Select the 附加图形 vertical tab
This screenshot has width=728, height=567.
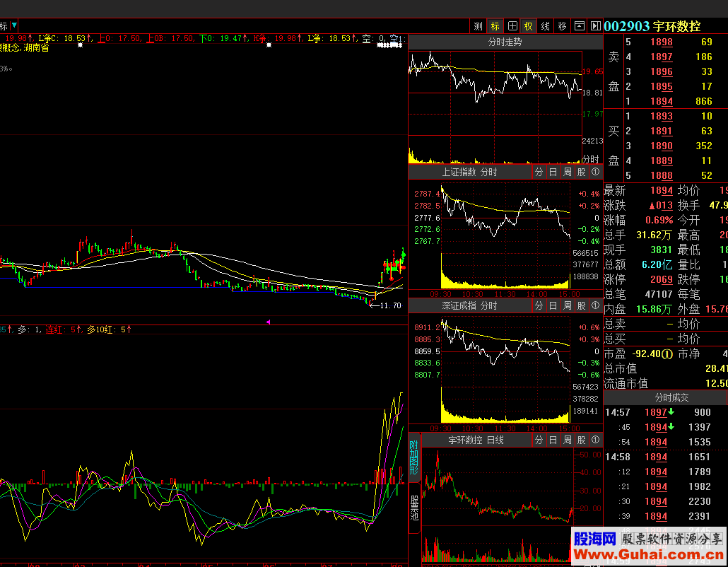(414, 458)
